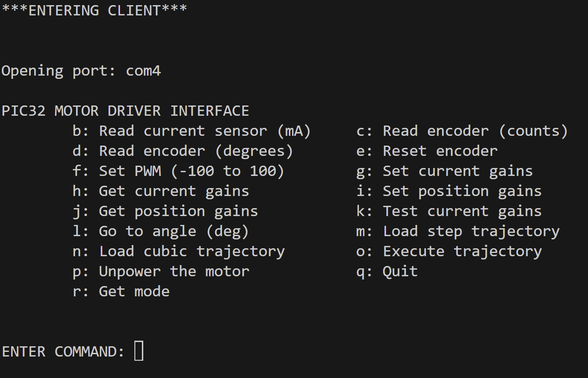588x378 pixels.
Task: Click the 'c: Read encoder (counts)' entry
Action: 462,131
